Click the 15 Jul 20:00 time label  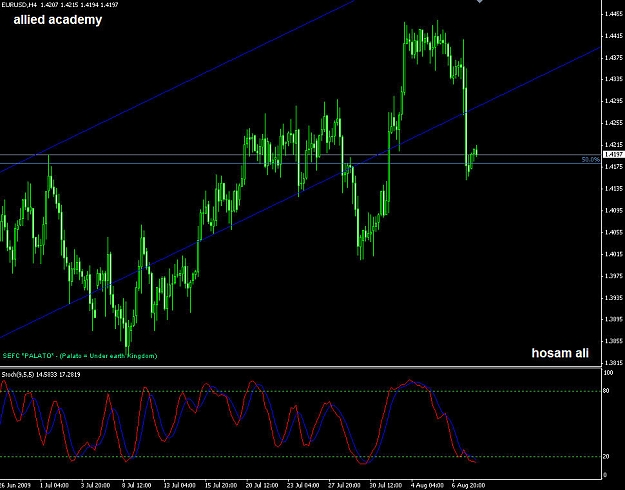point(220,485)
